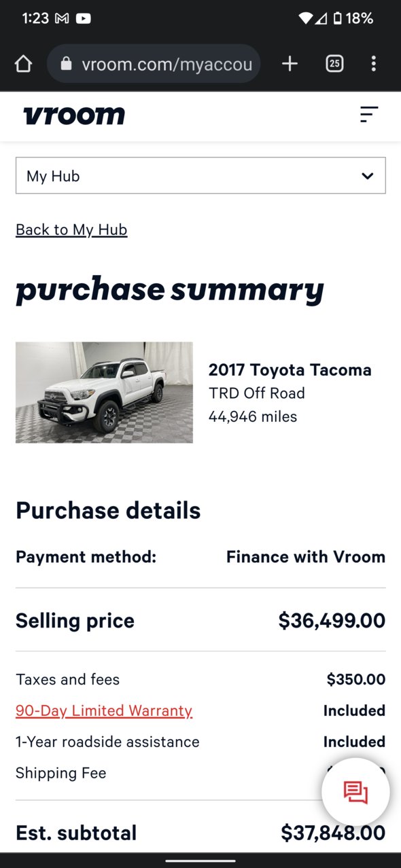The width and height of the screenshot is (401, 868).
Task: Follow the Back to My Hub link
Action: pyautogui.click(x=71, y=230)
